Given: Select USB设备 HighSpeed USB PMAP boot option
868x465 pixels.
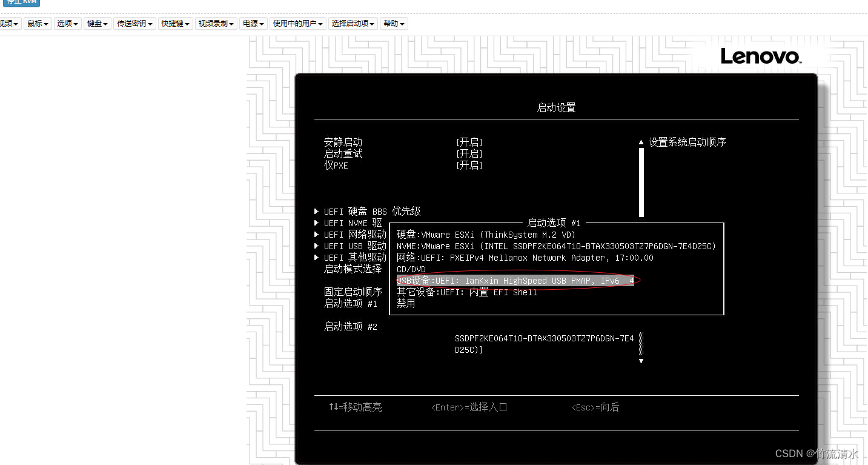Looking at the screenshot, I should point(515,281).
